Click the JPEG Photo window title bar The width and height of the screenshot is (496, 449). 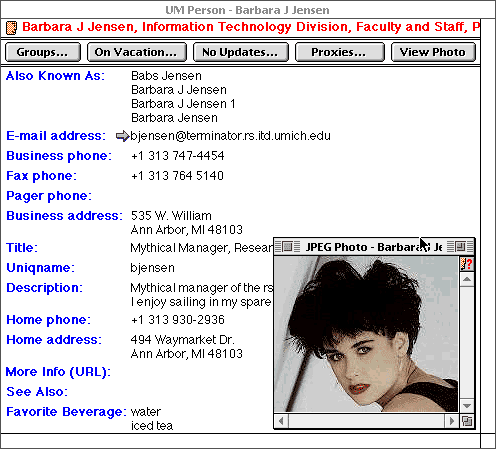point(374,247)
